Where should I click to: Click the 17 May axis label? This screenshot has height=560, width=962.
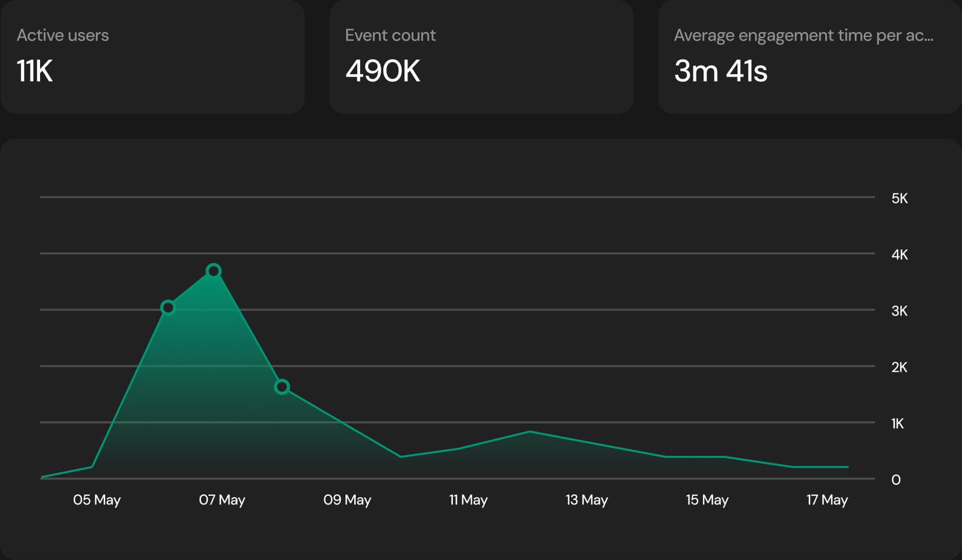click(x=827, y=500)
